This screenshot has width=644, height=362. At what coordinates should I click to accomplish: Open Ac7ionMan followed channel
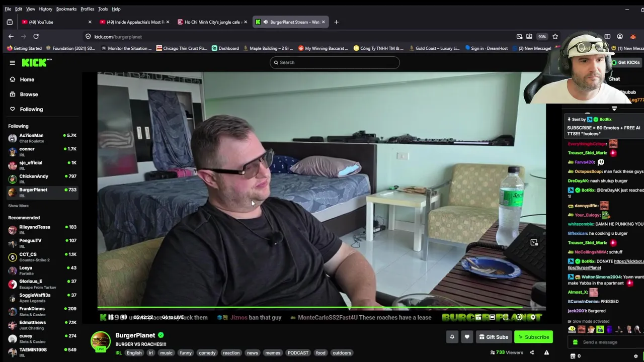[42, 138]
